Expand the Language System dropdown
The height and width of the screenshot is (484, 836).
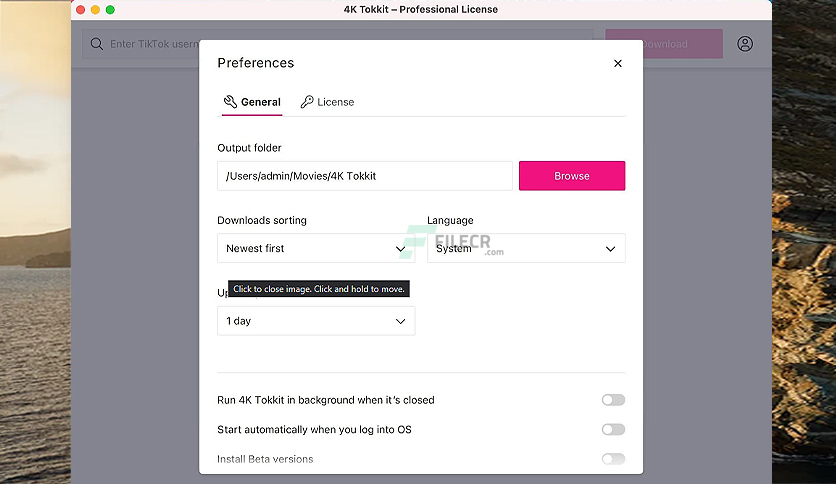pos(526,248)
